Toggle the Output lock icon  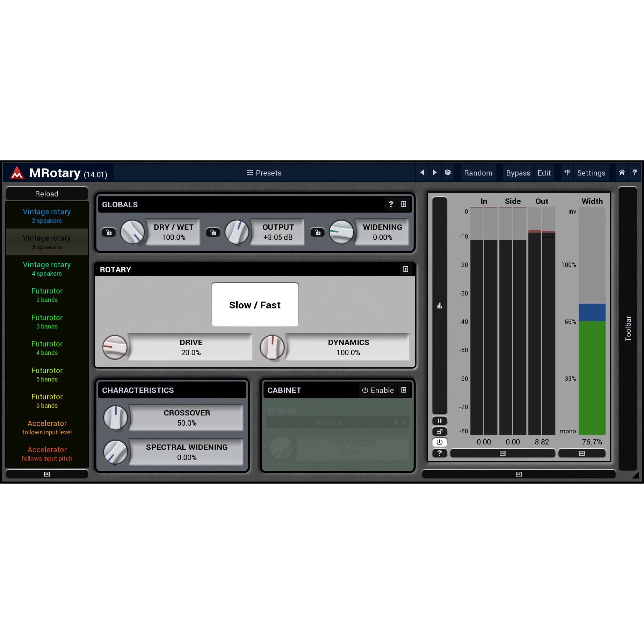[x=213, y=232]
